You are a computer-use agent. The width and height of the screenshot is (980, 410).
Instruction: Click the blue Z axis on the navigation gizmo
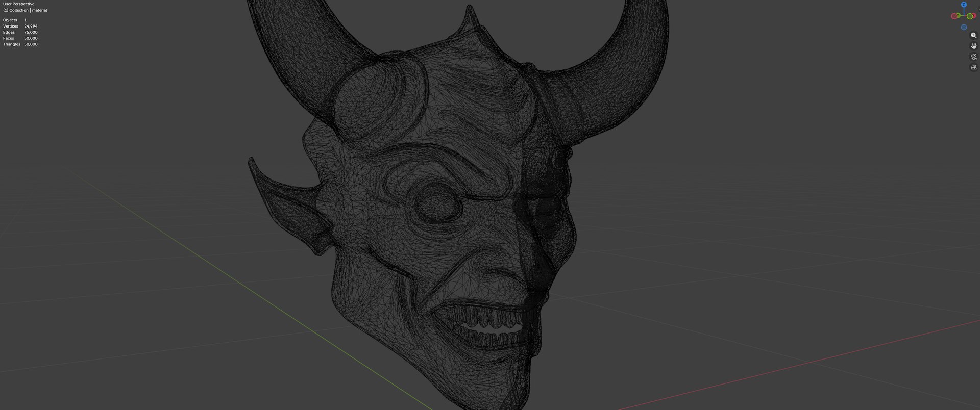pyautogui.click(x=964, y=5)
